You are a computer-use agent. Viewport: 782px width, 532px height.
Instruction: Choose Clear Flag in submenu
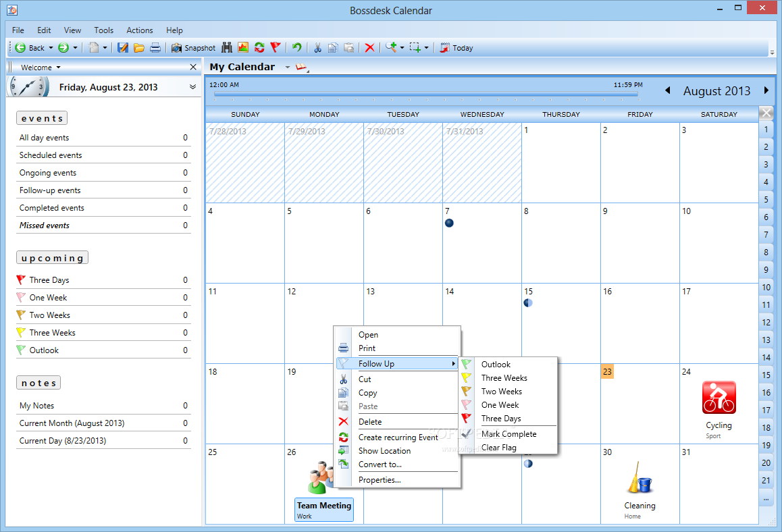click(508, 447)
